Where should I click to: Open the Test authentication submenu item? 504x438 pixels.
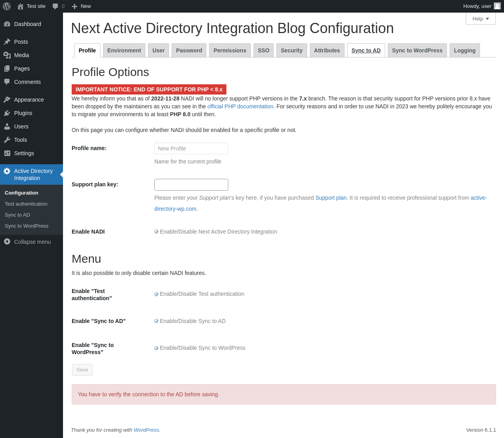tap(26, 204)
